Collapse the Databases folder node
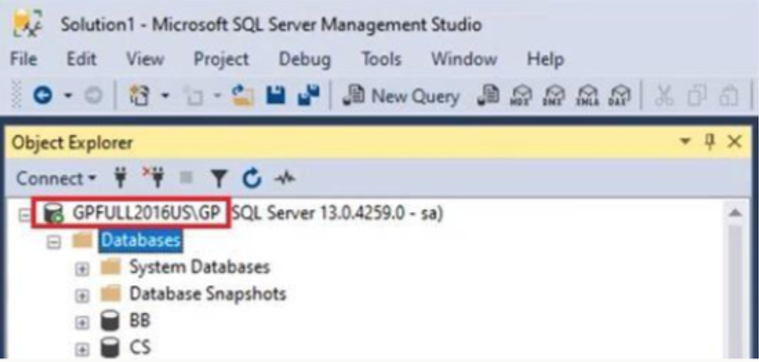 point(53,242)
